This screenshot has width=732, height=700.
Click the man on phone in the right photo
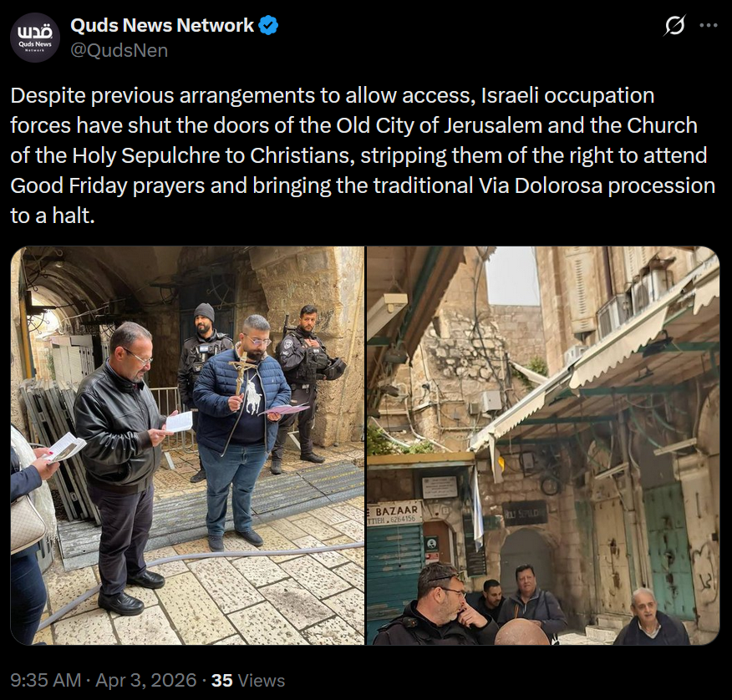tap(438, 606)
